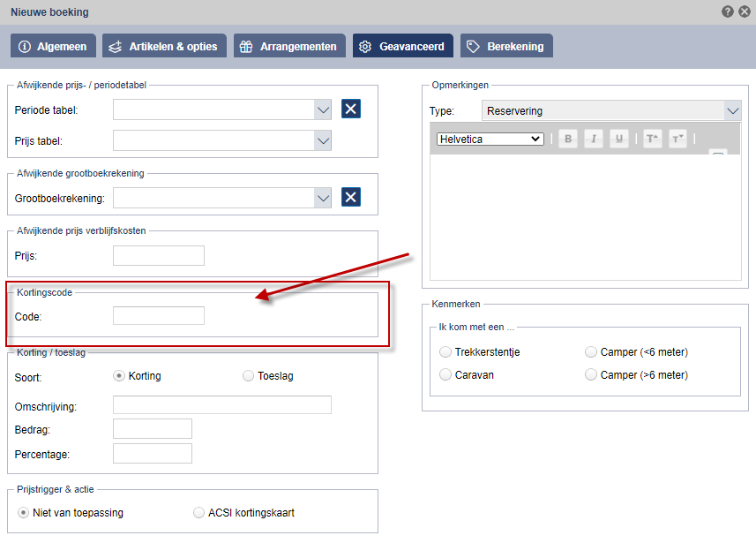Click the Omschrijving input field
The image size is (756, 543).
pos(222,405)
